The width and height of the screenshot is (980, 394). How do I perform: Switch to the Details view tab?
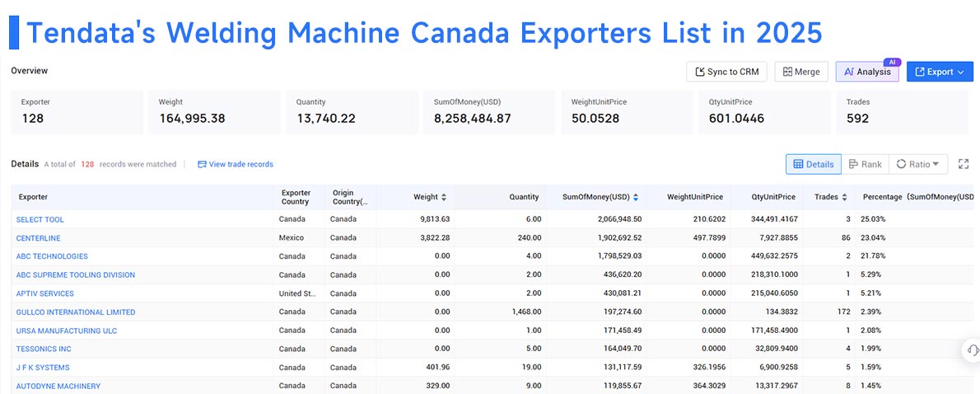click(x=814, y=165)
